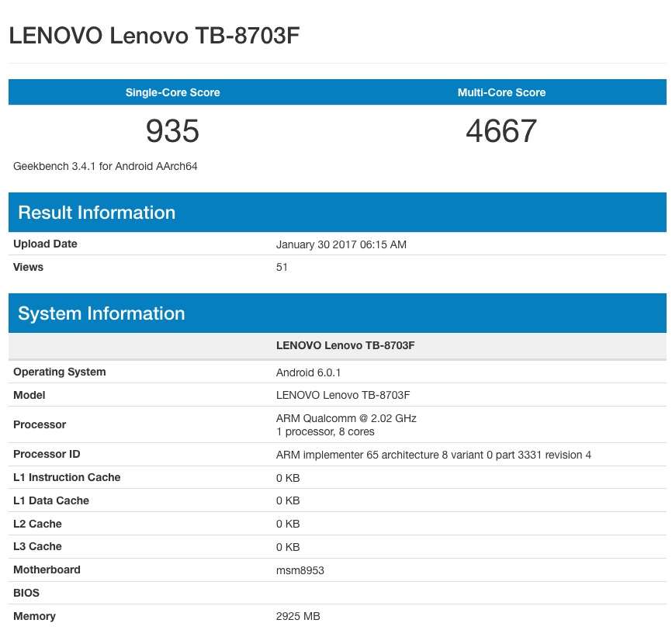Screen dimensions: 672x637
Task: Click the L3 Cache label
Action: pos(37,546)
